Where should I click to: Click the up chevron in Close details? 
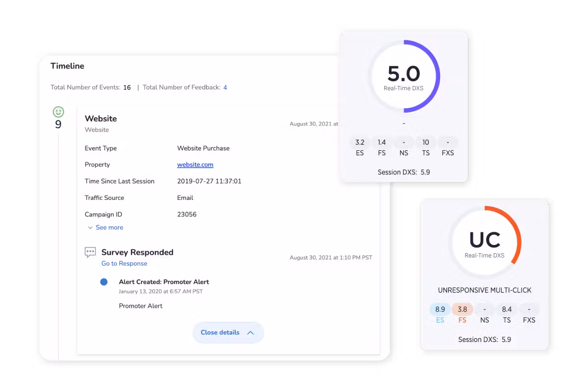tap(250, 333)
